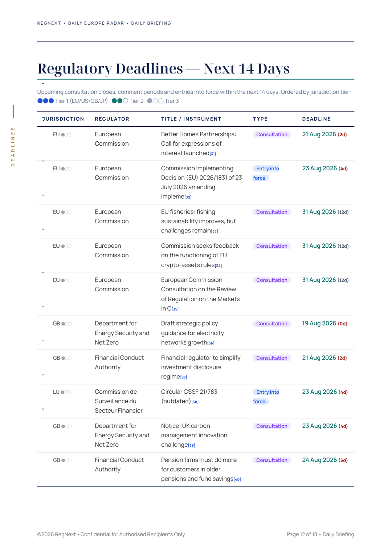
Task: Click Consultation badge in Better Homes Partnerships row
Action: coord(272,134)
